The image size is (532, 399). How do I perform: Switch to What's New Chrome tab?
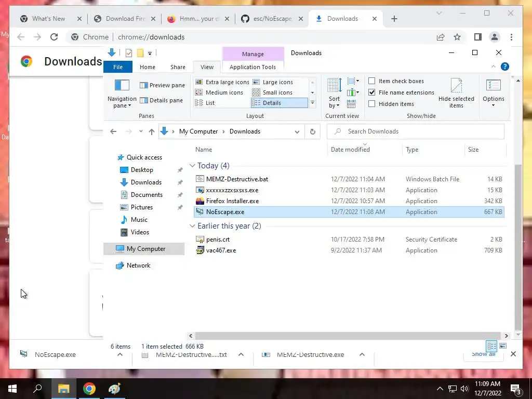[x=51, y=19]
